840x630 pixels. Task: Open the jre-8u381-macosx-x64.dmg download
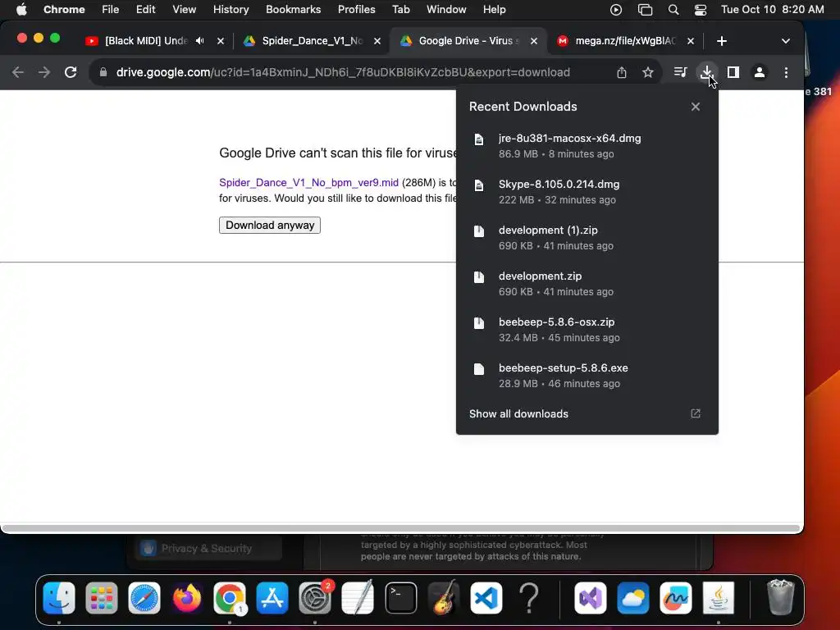(x=587, y=146)
